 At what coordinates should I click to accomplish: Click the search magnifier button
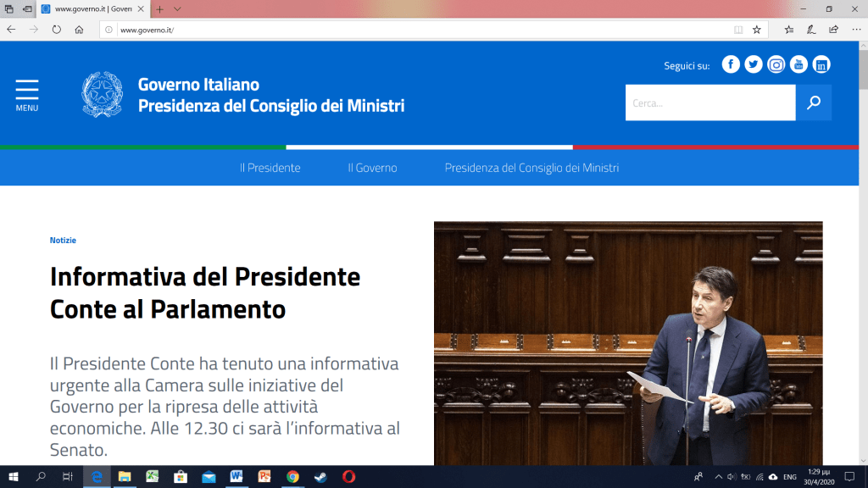click(814, 103)
